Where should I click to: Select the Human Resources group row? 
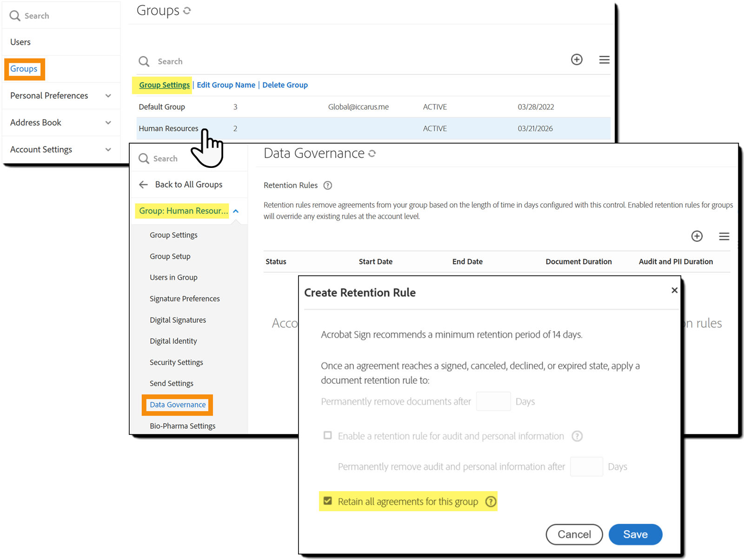tap(169, 128)
